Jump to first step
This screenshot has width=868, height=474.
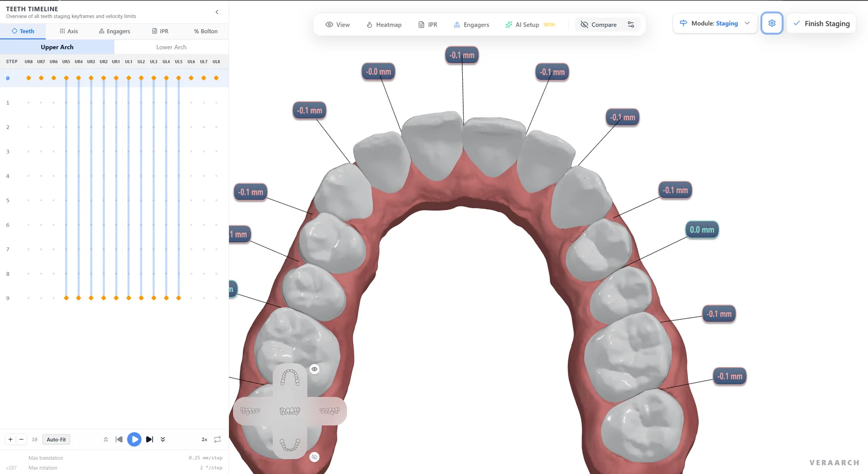pos(119,439)
